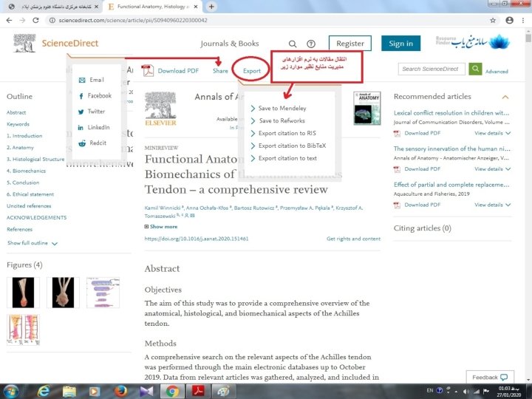The height and width of the screenshot is (399, 532).
Task: Open References in the outline
Action: [x=19, y=229]
